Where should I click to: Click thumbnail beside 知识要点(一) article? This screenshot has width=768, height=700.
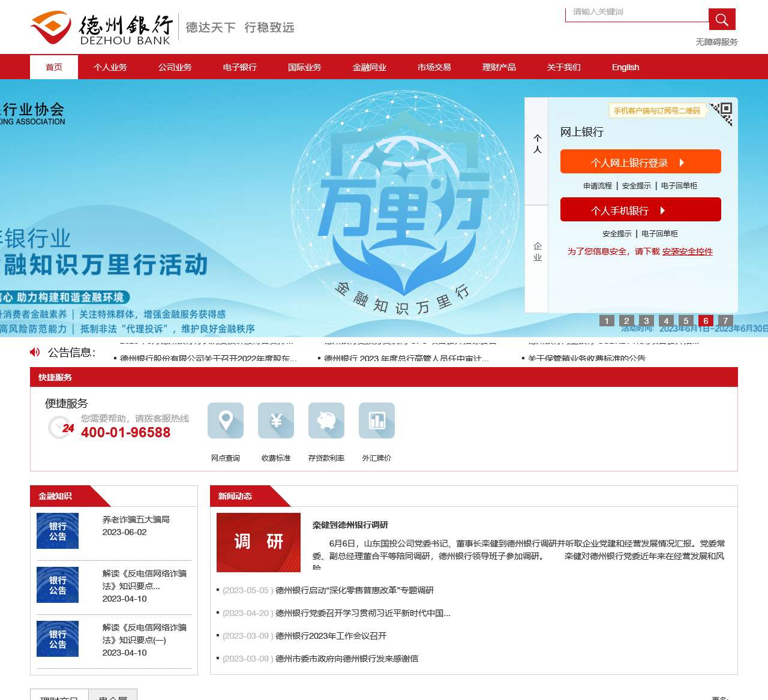(58, 639)
